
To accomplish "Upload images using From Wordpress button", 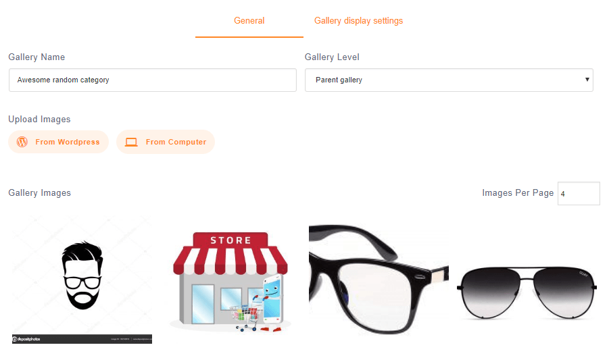I will 58,142.
